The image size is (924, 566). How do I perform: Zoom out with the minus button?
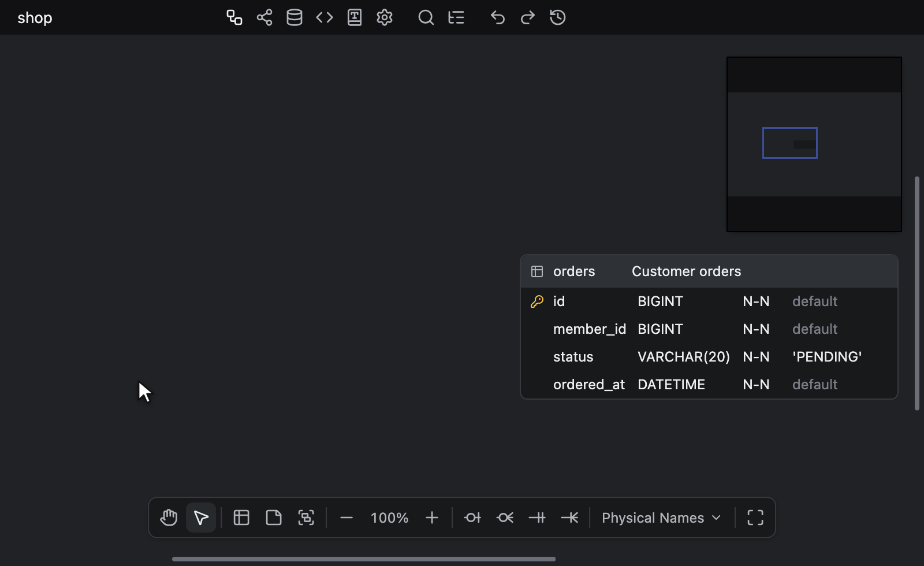346,517
